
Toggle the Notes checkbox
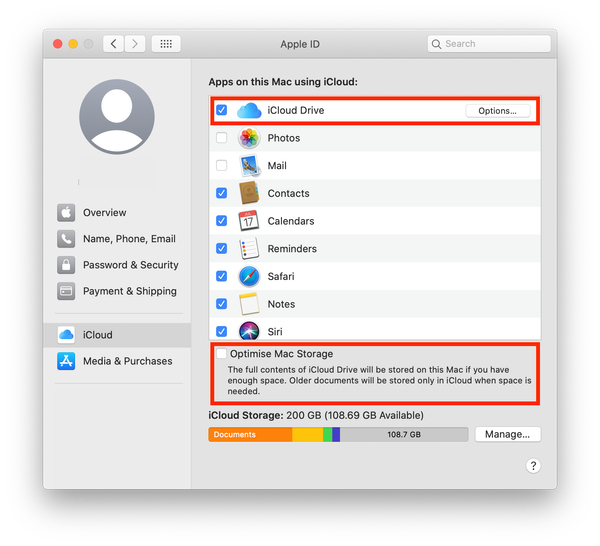(x=222, y=304)
